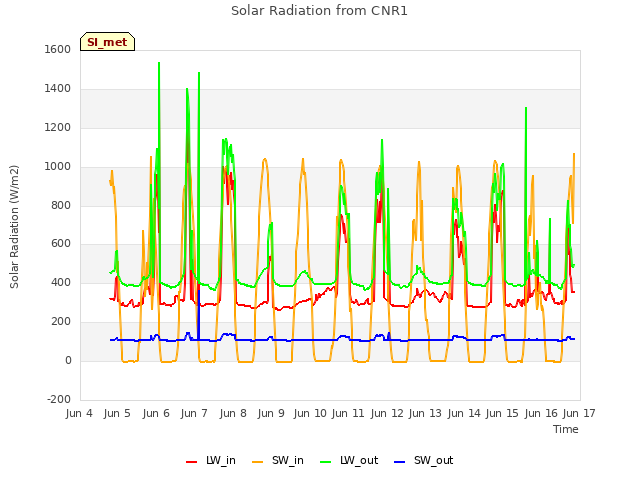The width and height of the screenshot is (640, 480).
Task: Click the chart title Solar Radiation from CNR1
Action: click(319, 11)
